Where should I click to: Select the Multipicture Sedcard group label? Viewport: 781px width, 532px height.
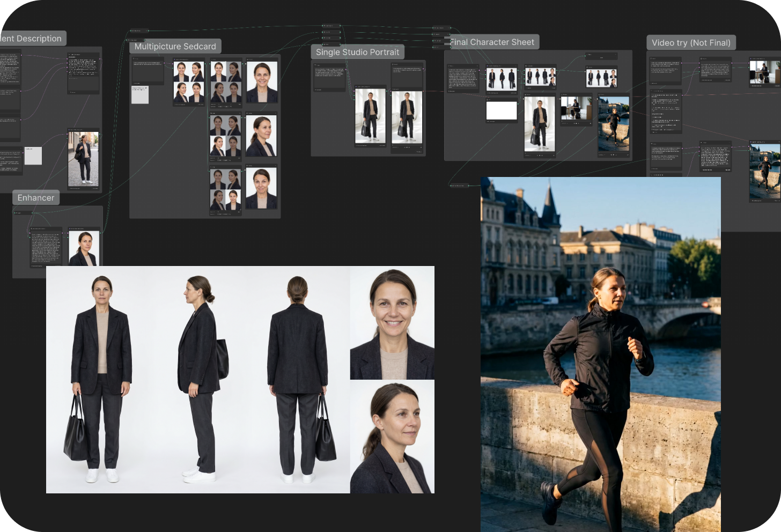point(175,46)
